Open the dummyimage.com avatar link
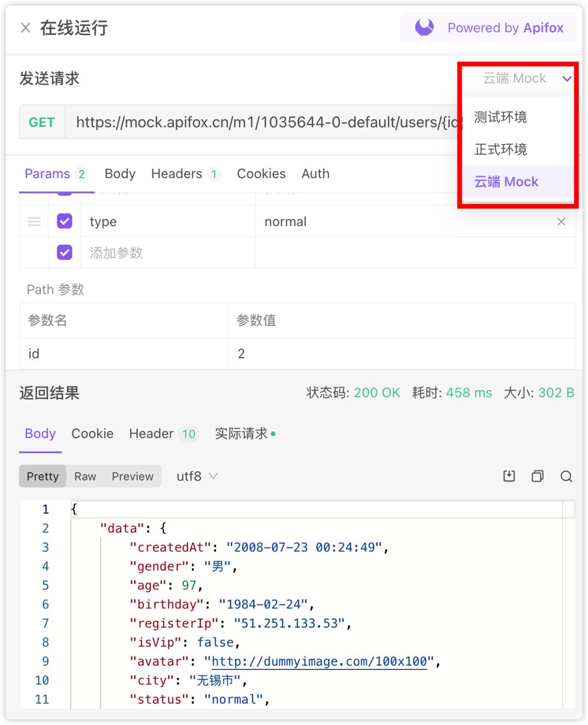 pos(319,661)
